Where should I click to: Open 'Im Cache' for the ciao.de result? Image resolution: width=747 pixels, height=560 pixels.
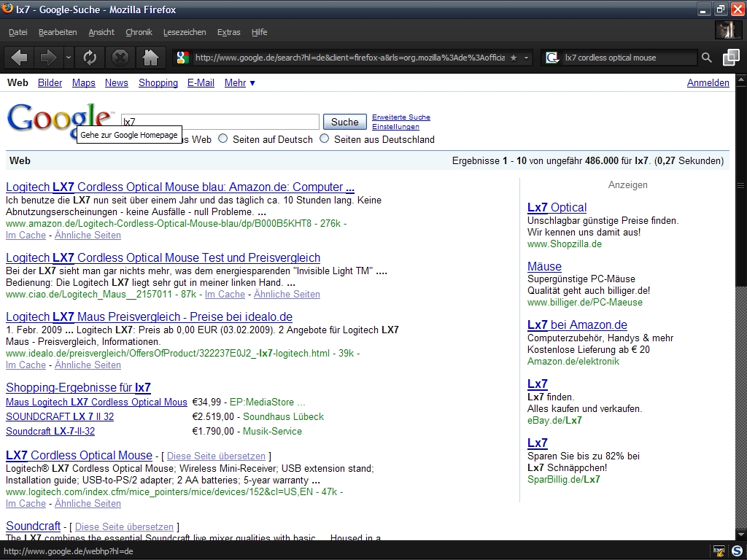tap(225, 295)
